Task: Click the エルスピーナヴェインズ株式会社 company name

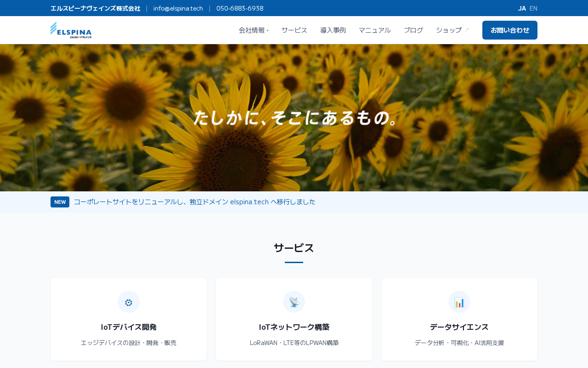Action: pyautogui.click(x=96, y=8)
